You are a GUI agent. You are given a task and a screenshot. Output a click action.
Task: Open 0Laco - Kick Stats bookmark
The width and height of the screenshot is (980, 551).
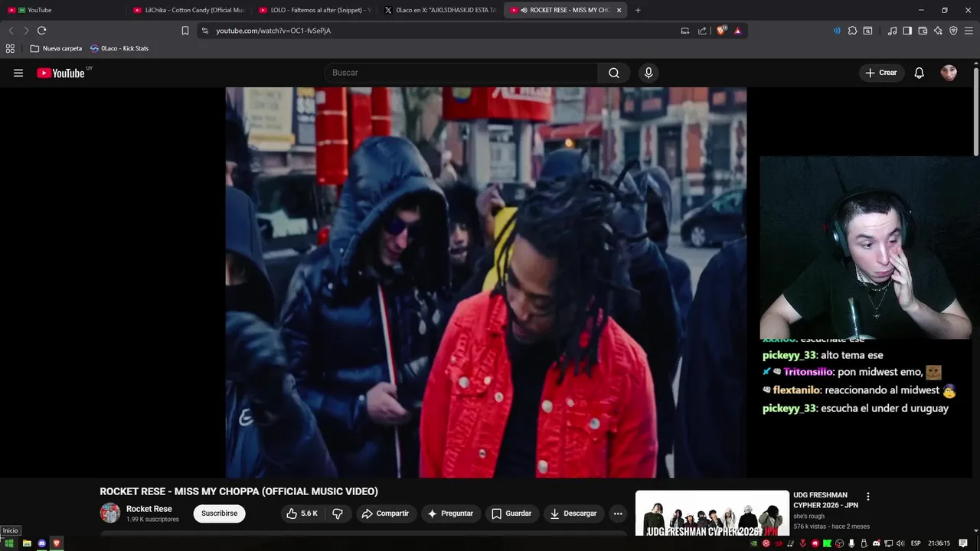click(x=119, y=48)
